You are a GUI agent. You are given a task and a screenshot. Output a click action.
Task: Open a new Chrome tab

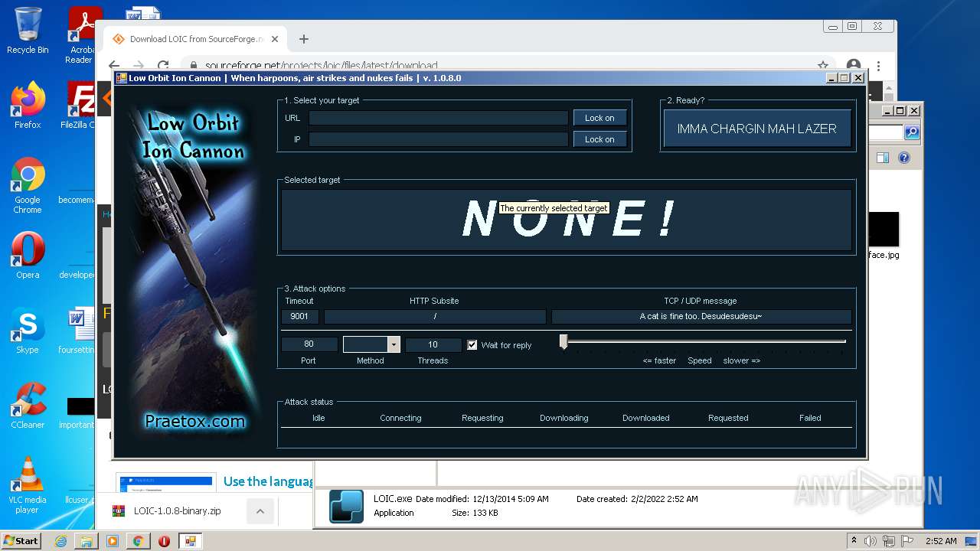(x=304, y=39)
